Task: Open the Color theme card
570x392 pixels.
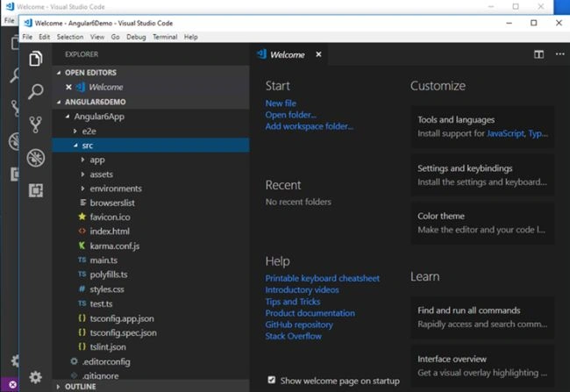Action: [x=482, y=223]
